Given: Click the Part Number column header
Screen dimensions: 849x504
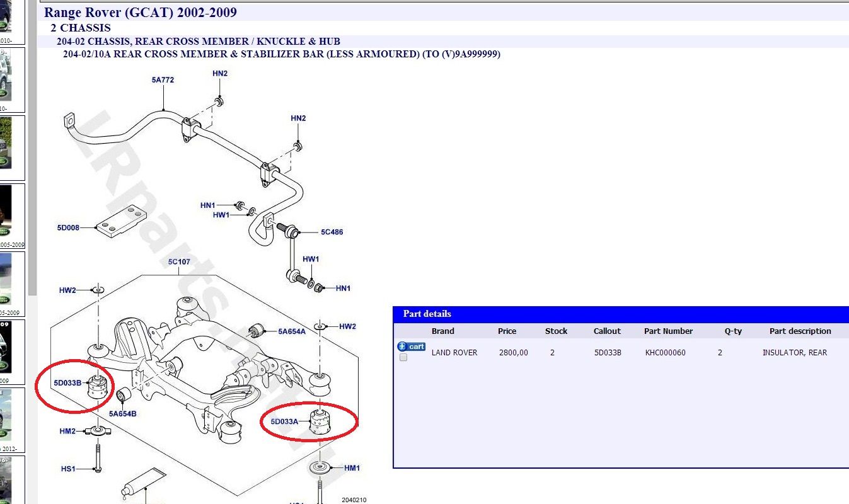Looking at the screenshot, I should pyautogui.click(x=668, y=331).
